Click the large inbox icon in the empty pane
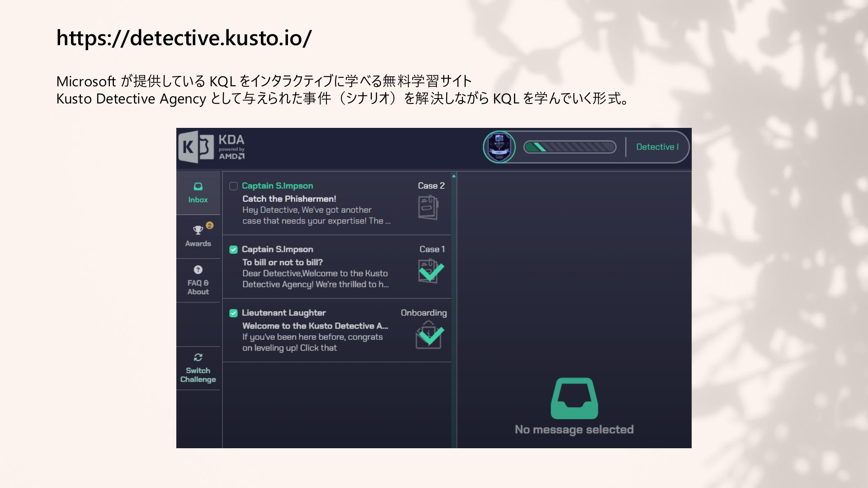Viewport: 868px width, 488px height. (x=574, y=399)
